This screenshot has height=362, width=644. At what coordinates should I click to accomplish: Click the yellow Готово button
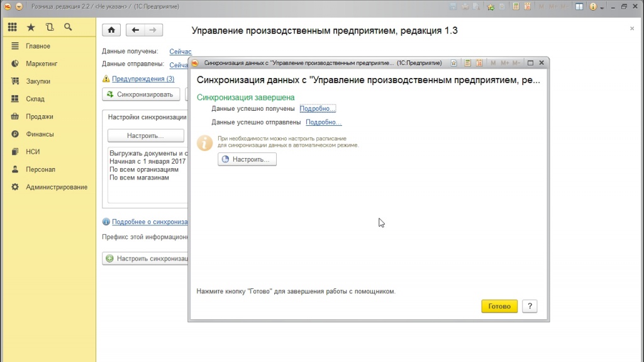[x=499, y=307]
